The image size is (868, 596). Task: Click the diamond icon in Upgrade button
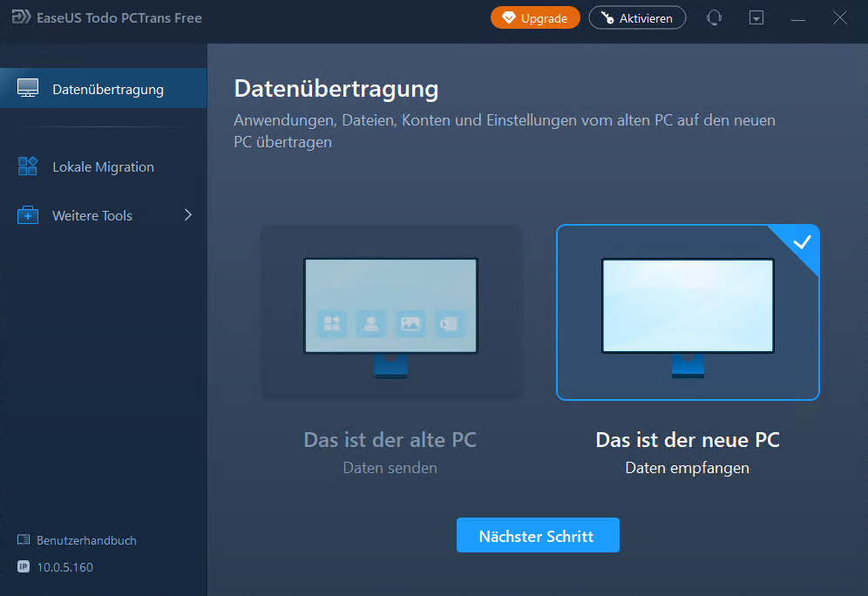[508, 17]
